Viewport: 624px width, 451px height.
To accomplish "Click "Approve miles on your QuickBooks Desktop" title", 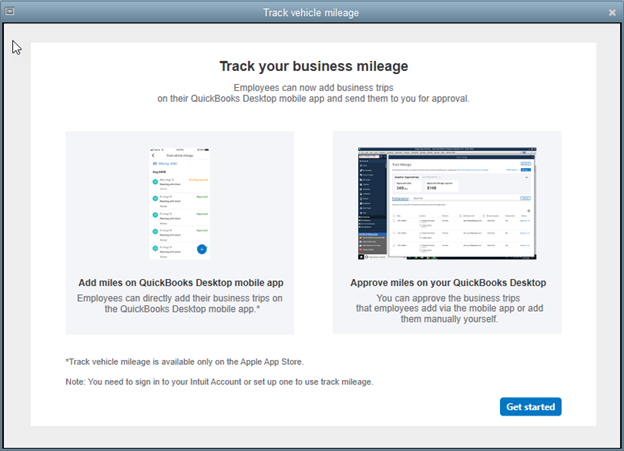I will tap(447, 283).
